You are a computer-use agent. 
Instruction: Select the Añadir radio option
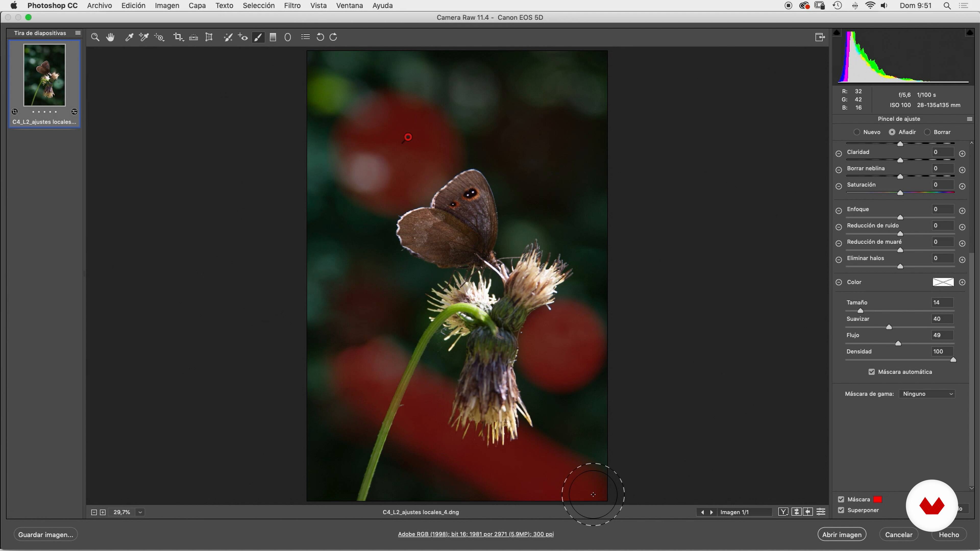892,132
